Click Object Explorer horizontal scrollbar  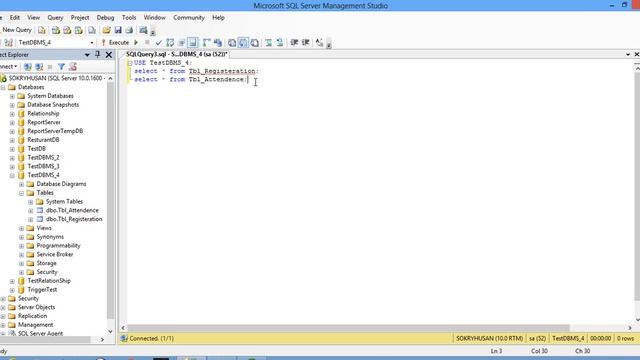[46, 339]
